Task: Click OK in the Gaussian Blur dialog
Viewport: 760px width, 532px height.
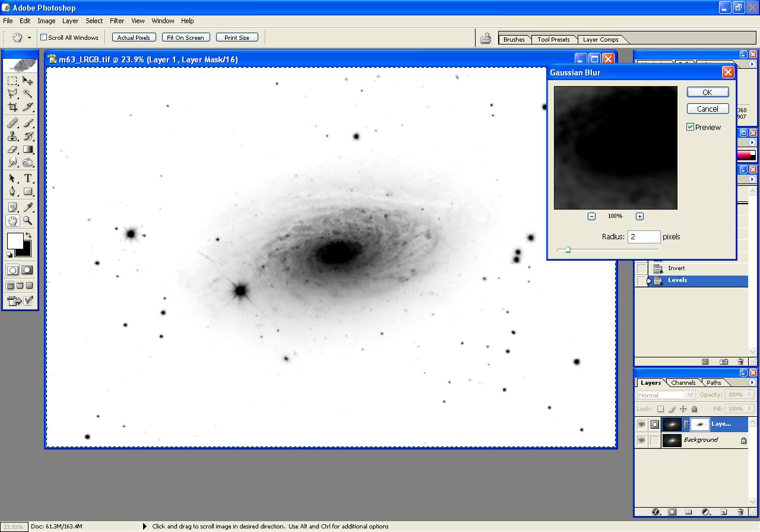Action: point(707,92)
